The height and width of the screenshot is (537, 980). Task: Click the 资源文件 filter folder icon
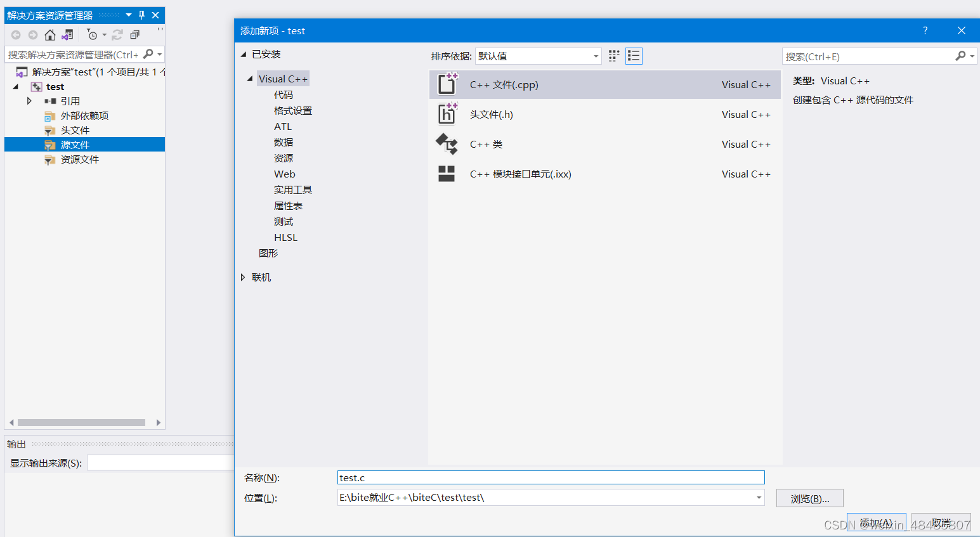49,160
